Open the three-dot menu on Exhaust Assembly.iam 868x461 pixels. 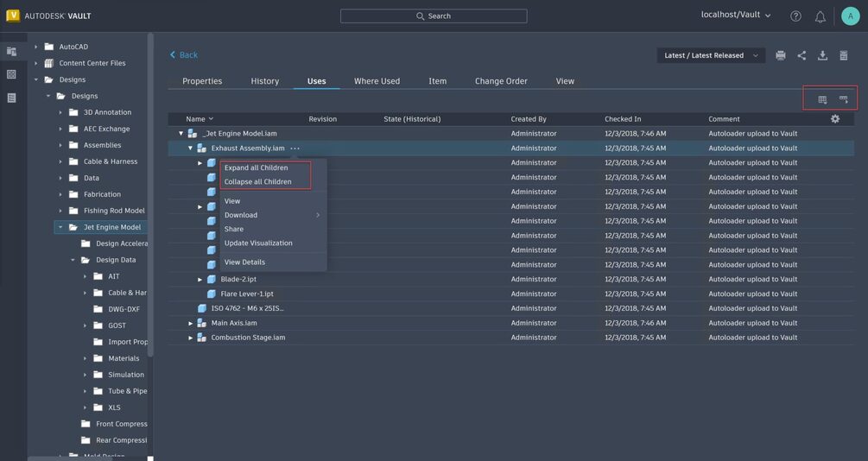pyautogui.click(x=295, y=148)
